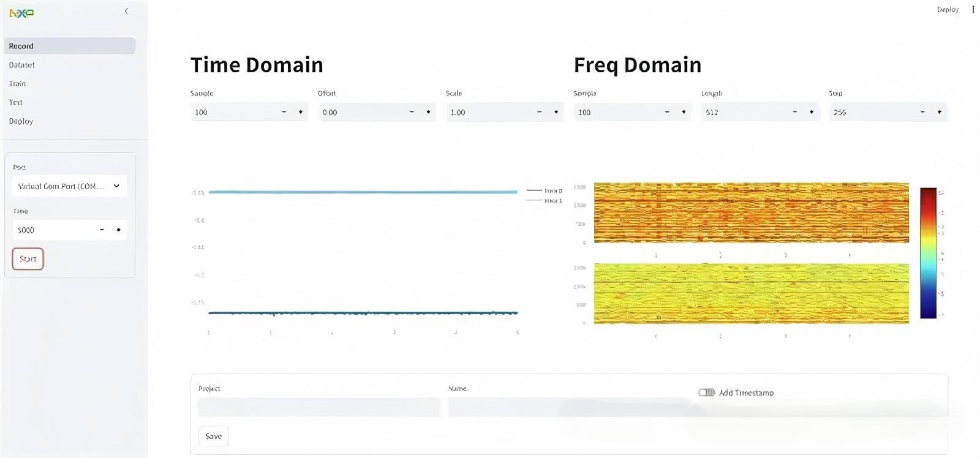Increase recording Time value in sidebar

[118, 230]
